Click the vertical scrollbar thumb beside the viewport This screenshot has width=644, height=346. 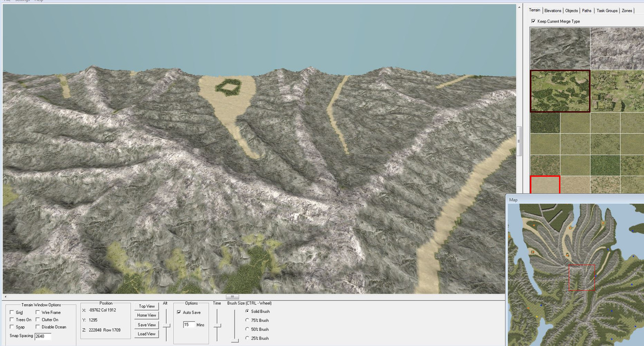[x=519, y=142]
